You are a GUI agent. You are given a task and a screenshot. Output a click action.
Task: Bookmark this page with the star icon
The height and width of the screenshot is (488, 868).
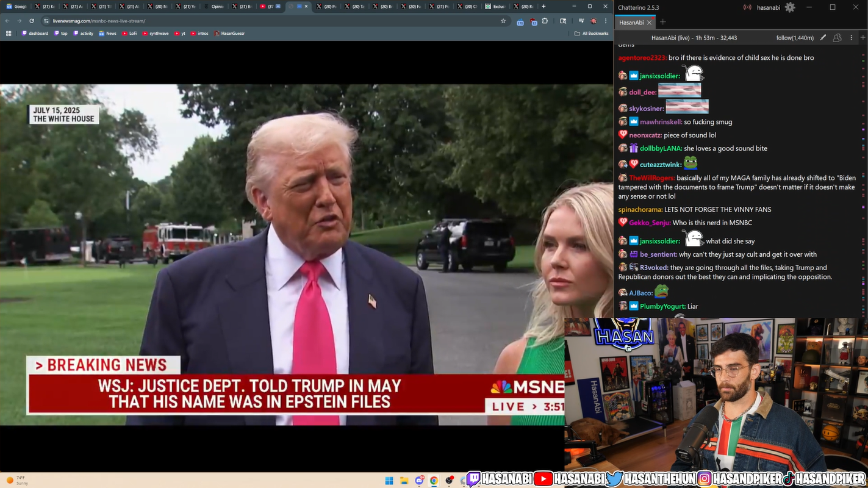[503, 21]
